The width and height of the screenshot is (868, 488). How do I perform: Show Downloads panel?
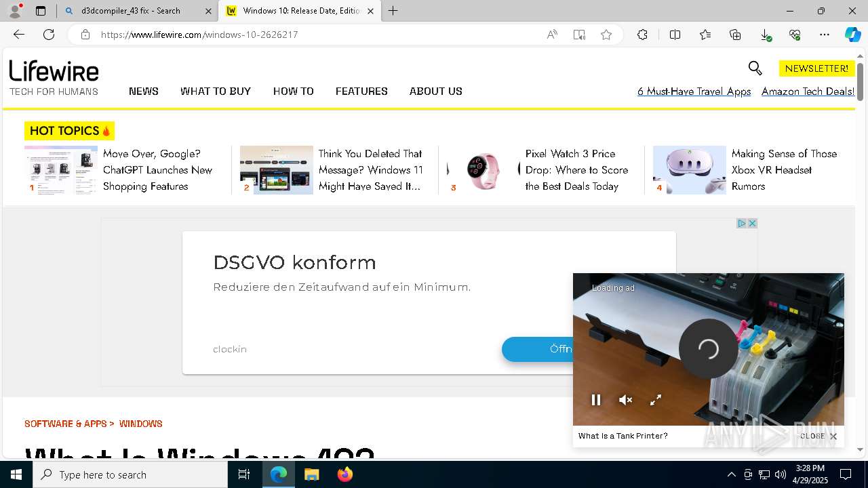(x=765, y=35)
